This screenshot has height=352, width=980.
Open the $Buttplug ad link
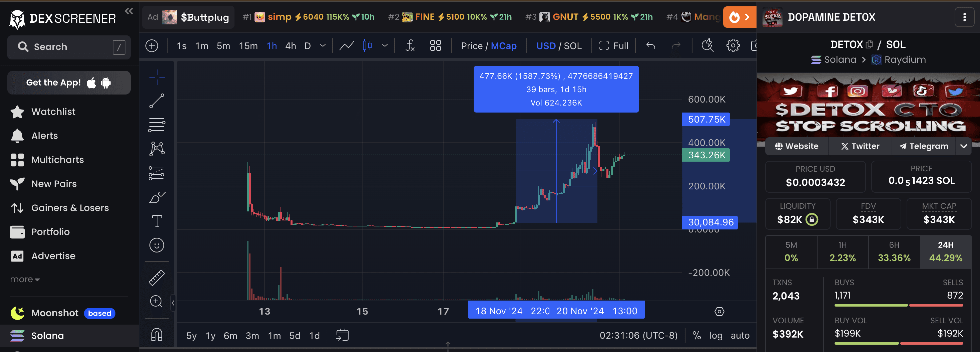click(x=188, y=17)
